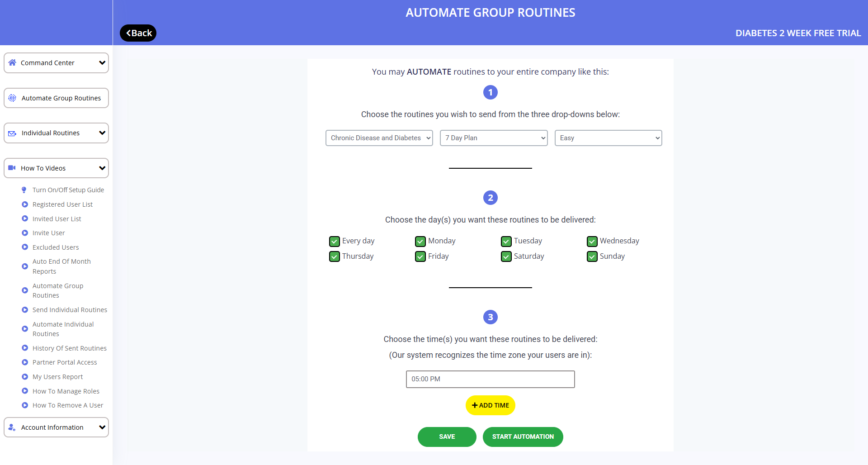868x465 pixels.
Task: Click the lightbulb icon for Turn On/Off Setup Guide
Action: 24,190
